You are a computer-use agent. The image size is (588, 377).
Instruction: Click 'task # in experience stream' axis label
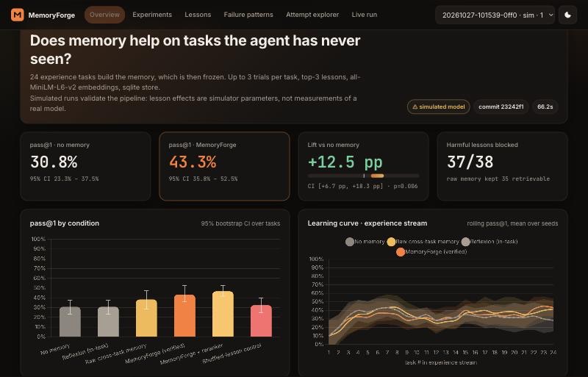[440, 362]
